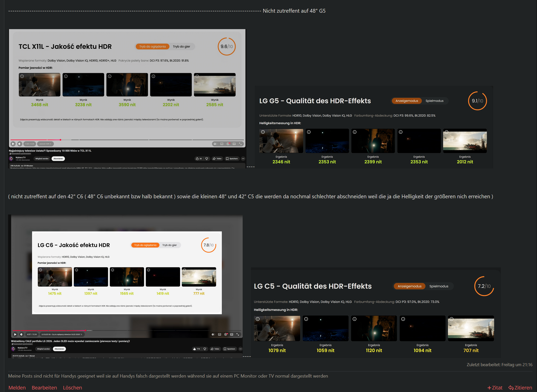
Task: Click Teilen under the LG C6 video
Action: (215, 349)
